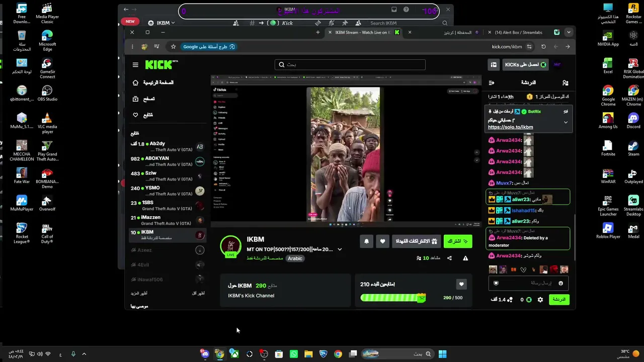Click Show More in sidebar
This screenshot has height=362, width=644.
(139, 293)
